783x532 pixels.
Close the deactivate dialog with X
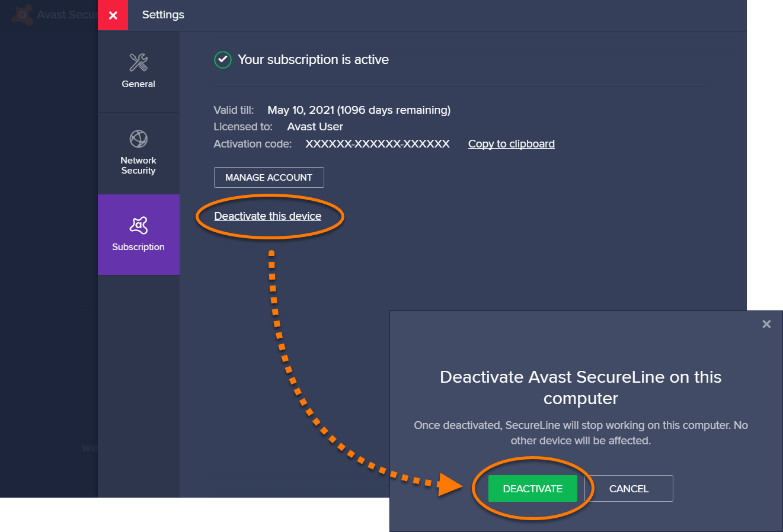(x=766, y=324)
